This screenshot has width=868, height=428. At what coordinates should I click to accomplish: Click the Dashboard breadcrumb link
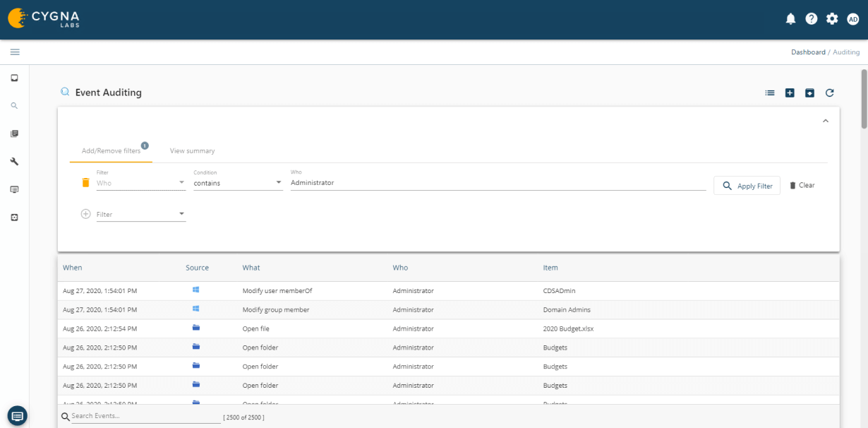808,52
